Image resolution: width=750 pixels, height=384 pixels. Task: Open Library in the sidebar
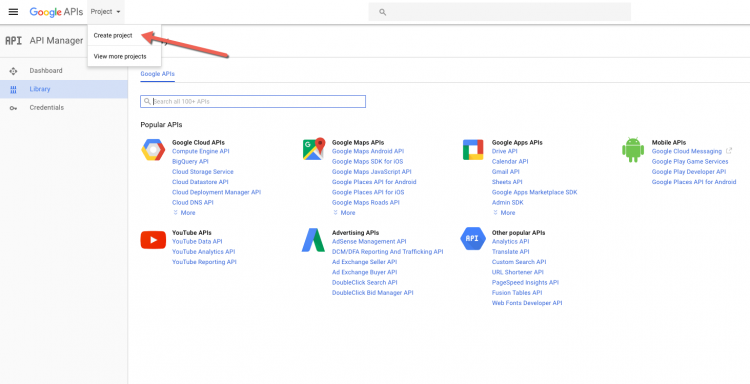(x=64, y=89)
